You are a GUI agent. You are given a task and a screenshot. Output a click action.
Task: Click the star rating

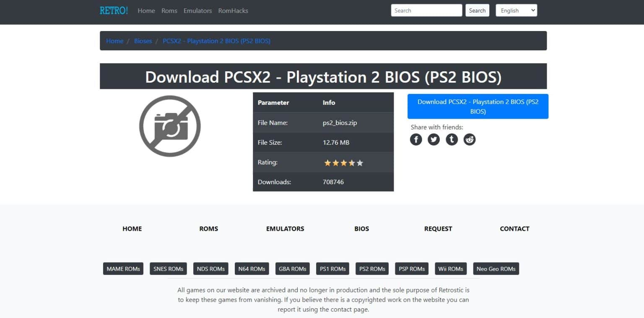[x=344, y=163]
